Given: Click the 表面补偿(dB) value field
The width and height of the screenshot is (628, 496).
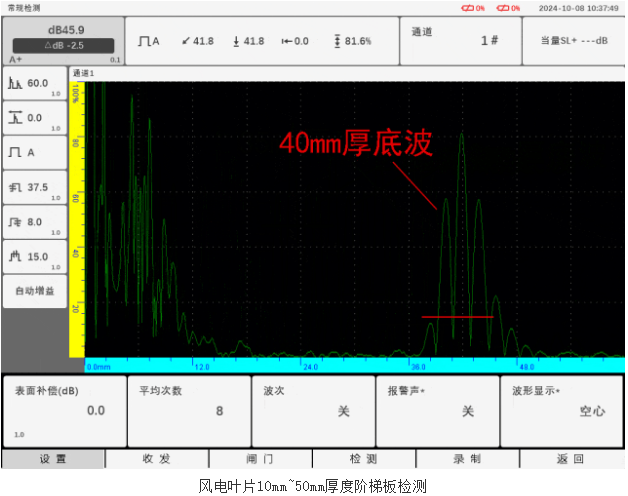Looking at the screenshot, I should 63,410.
